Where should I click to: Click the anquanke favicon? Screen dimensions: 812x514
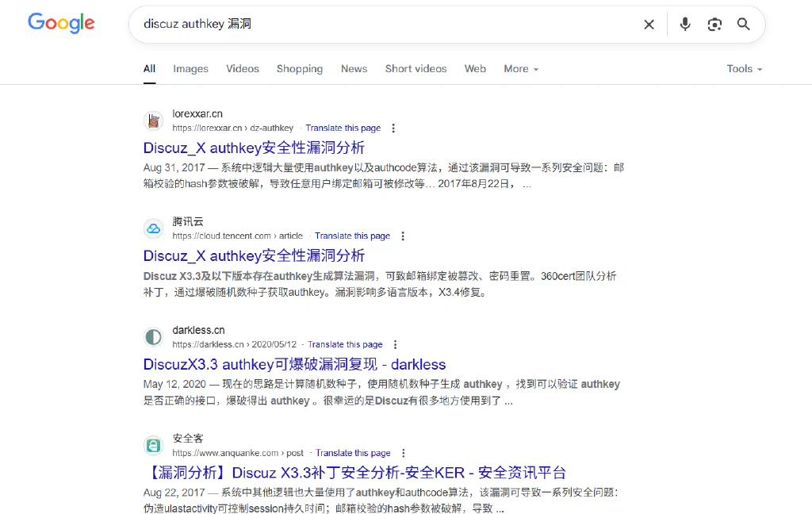tap(153, 446)
